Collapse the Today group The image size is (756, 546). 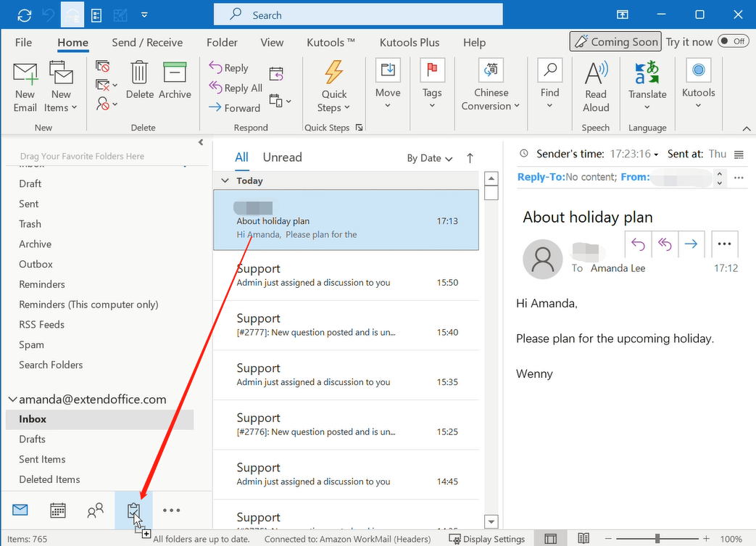coord(225,181)
